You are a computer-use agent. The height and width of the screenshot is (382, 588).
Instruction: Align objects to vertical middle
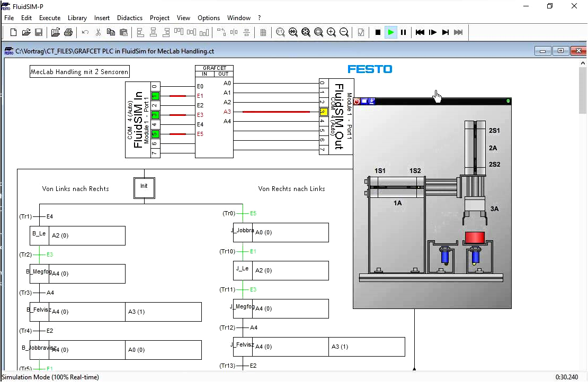pos(192,33)
